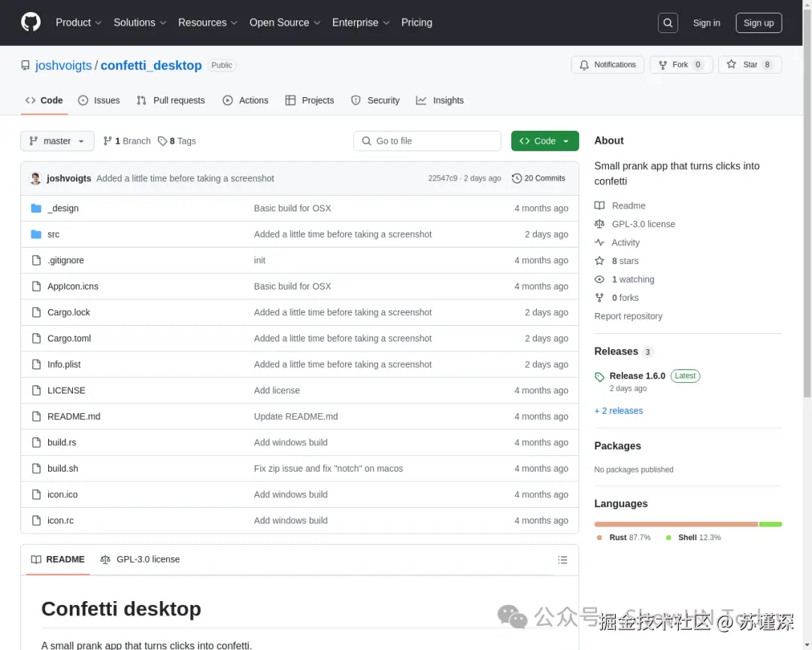
Task: Open the AppIcon.icns file
Action: [73, 286]
